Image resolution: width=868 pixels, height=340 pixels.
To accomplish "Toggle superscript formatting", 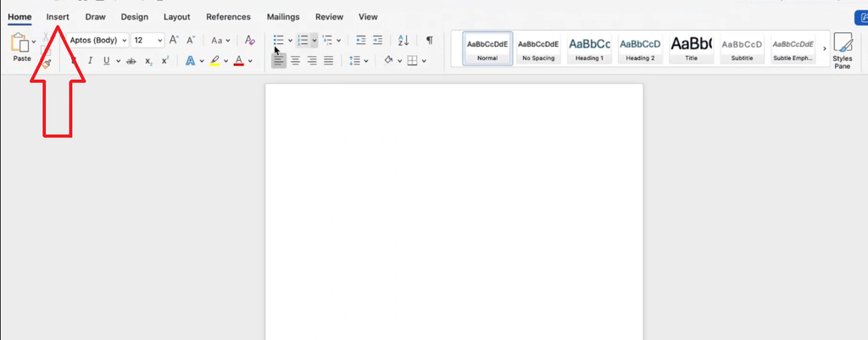I will pos(165,61).
